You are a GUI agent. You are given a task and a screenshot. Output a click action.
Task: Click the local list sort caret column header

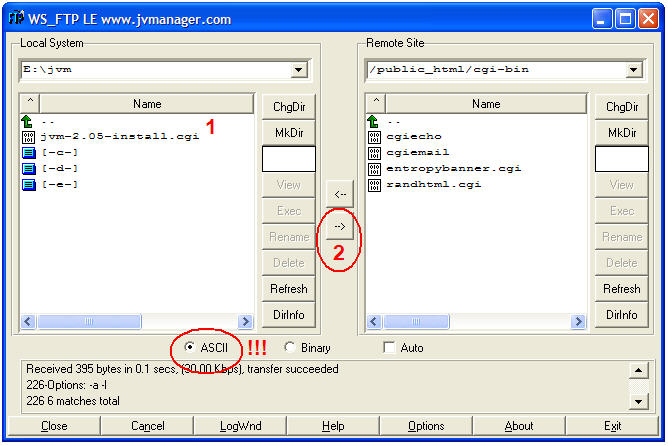(30, 104)
